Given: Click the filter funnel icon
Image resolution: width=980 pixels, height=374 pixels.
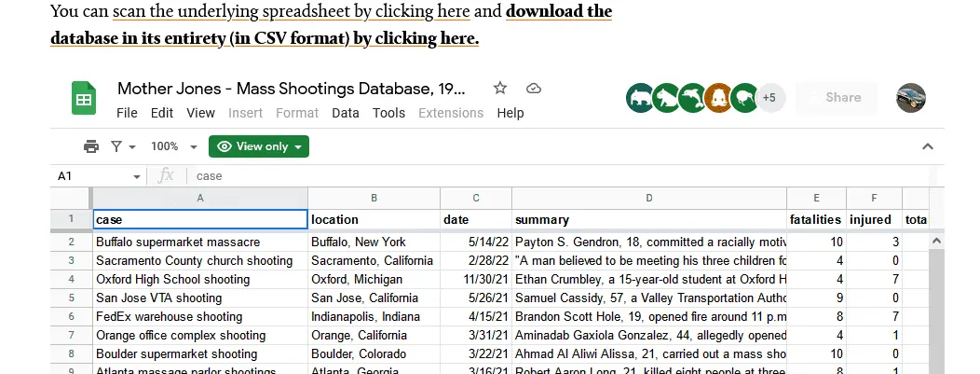Looking at the screenshot, I should click(117, 146).
